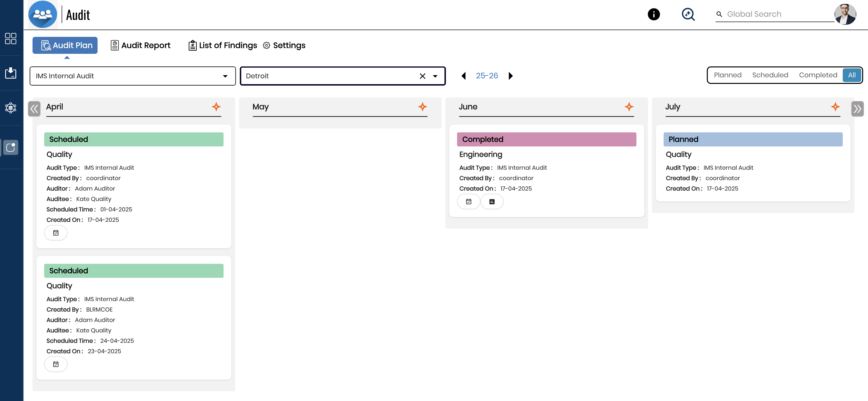Open the notifications icon at sidebar bottom
The width and height of the screenshot is (868, 401).
coord(10,147)
